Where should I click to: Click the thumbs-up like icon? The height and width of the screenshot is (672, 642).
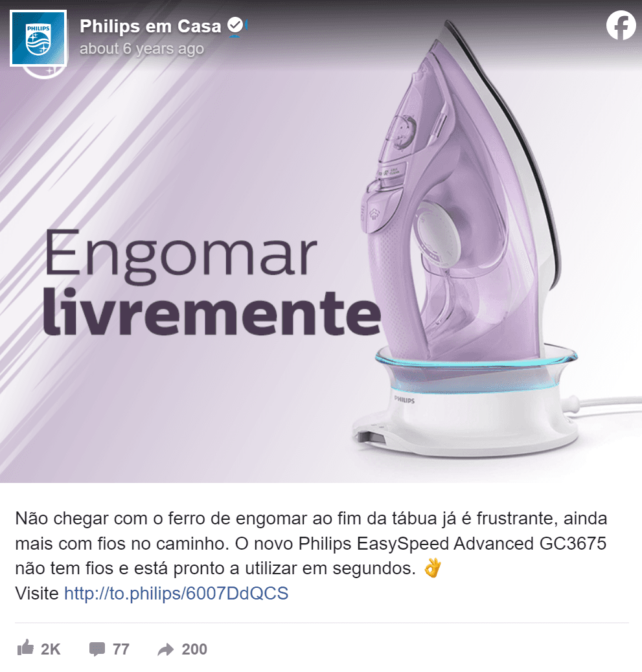point(25,648)
